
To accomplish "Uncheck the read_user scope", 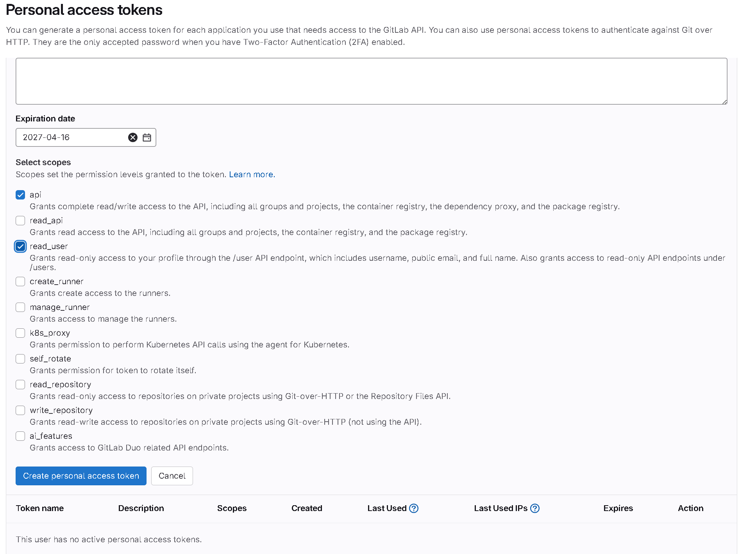I will coord(20,246).
